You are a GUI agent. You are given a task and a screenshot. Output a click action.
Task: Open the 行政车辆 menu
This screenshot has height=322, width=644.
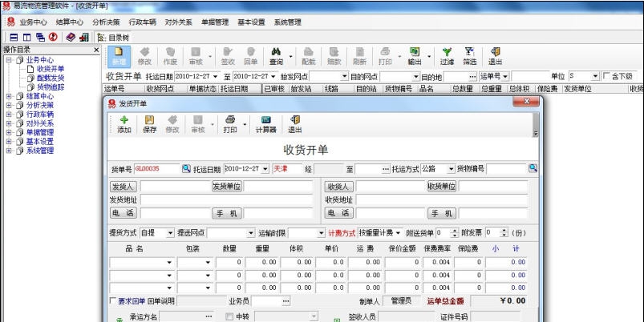(142, 22)
